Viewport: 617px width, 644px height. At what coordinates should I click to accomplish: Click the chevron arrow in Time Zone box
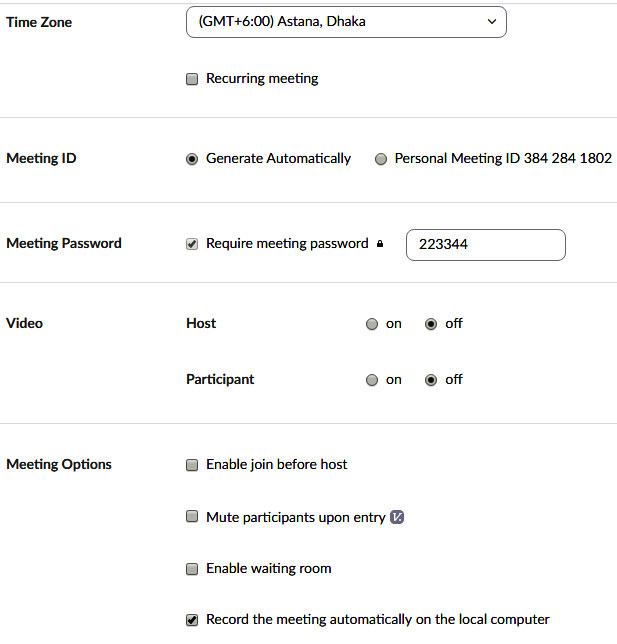tap(490, 21)
